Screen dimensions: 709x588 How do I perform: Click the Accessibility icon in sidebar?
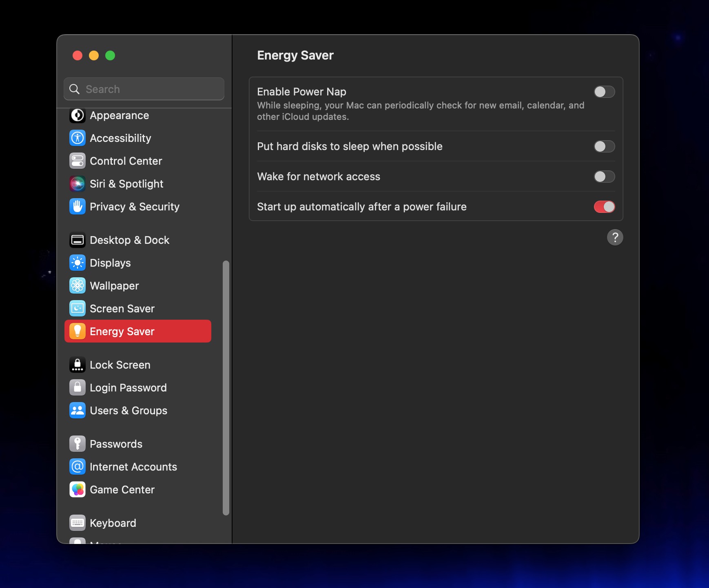[x=78, y=138]
